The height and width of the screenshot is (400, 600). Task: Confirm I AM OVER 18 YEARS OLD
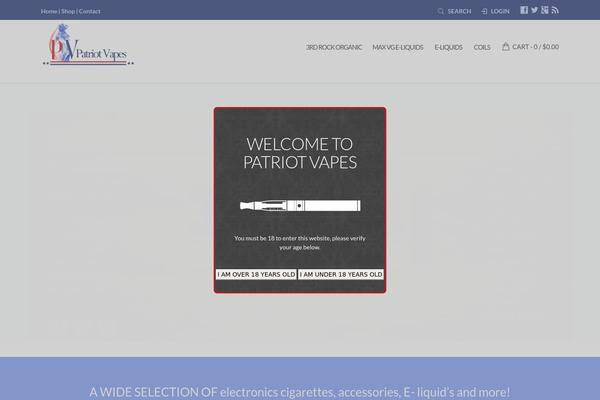(x=256, y=274)
